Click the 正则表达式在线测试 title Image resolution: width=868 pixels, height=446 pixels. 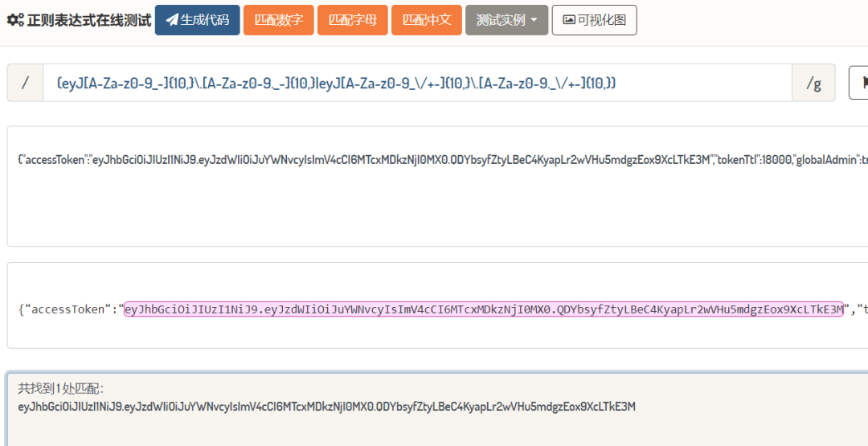(x=89, y=20)
